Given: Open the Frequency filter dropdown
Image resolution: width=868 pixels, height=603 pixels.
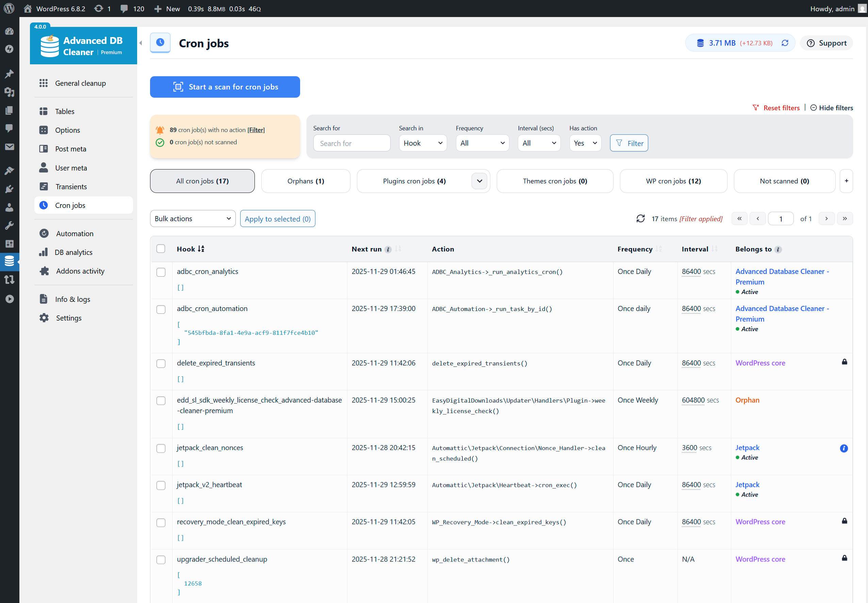Looking at the screenshot, I should coord(482,143).
